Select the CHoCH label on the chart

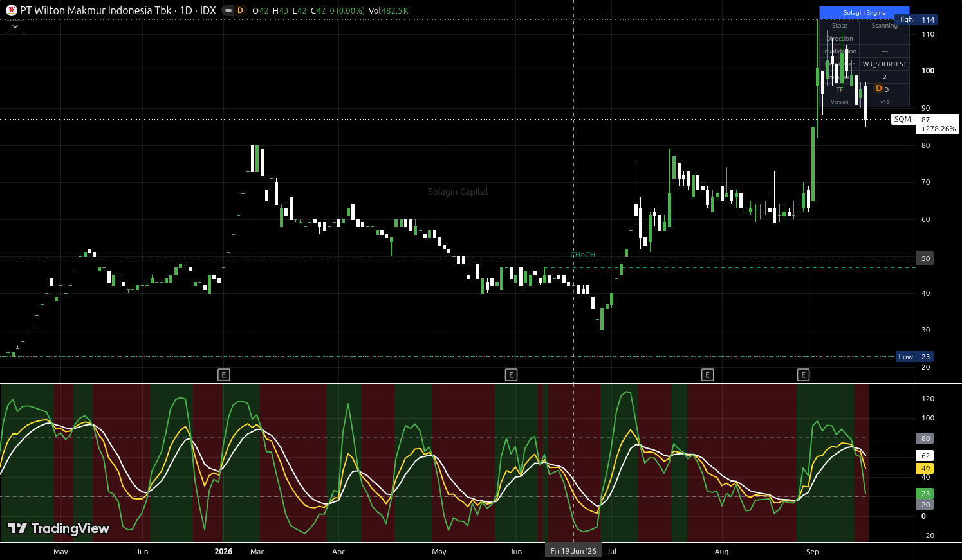(583, 255)
